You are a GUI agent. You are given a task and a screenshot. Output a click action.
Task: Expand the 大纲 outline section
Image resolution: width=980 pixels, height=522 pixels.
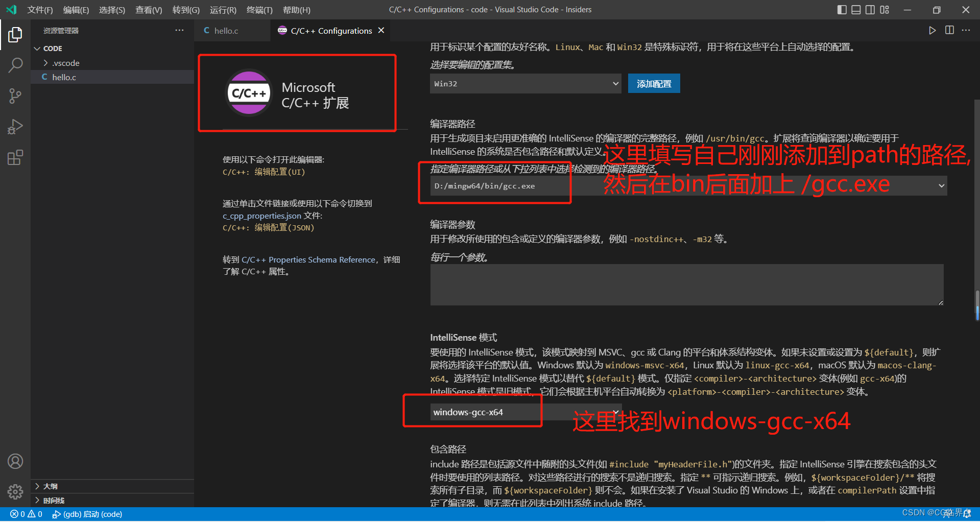pos(112,486)
